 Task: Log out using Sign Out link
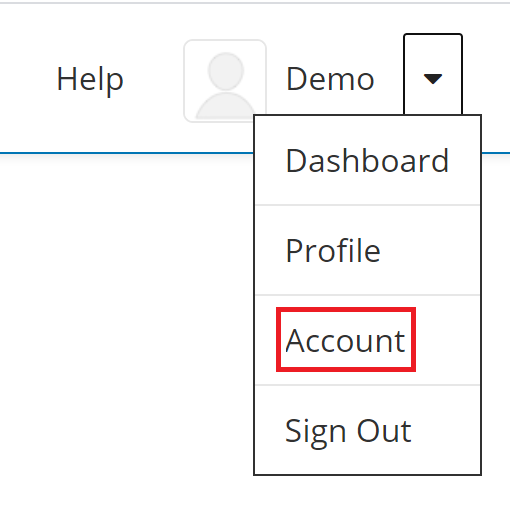[x=367, y=430]
